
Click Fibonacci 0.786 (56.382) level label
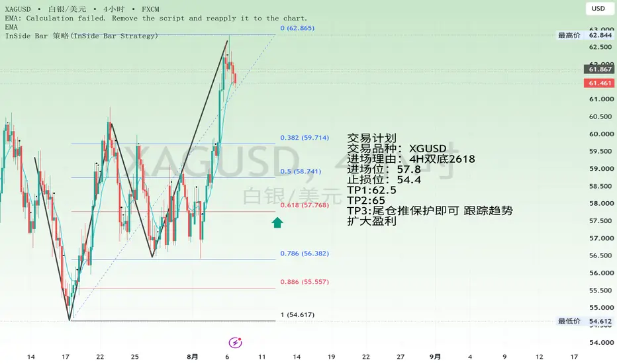click(x=305, y=253)
